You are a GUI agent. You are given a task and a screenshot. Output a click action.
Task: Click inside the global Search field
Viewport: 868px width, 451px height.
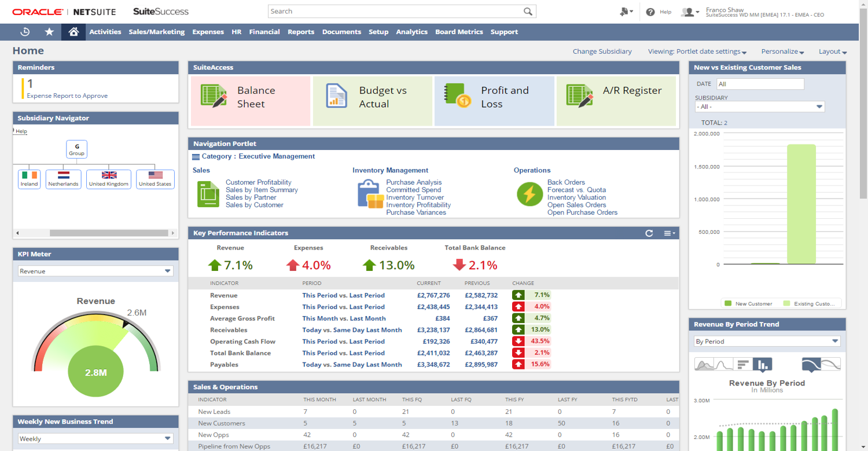click(393, 11)
